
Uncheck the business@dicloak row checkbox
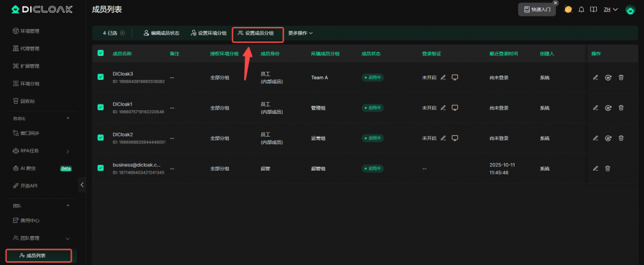(x=101, y=168)
